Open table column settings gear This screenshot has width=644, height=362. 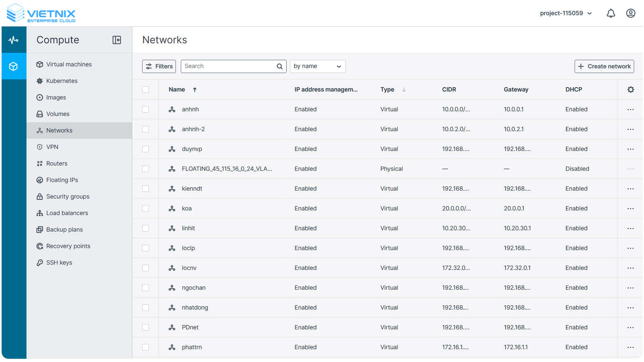coord(630,90)
